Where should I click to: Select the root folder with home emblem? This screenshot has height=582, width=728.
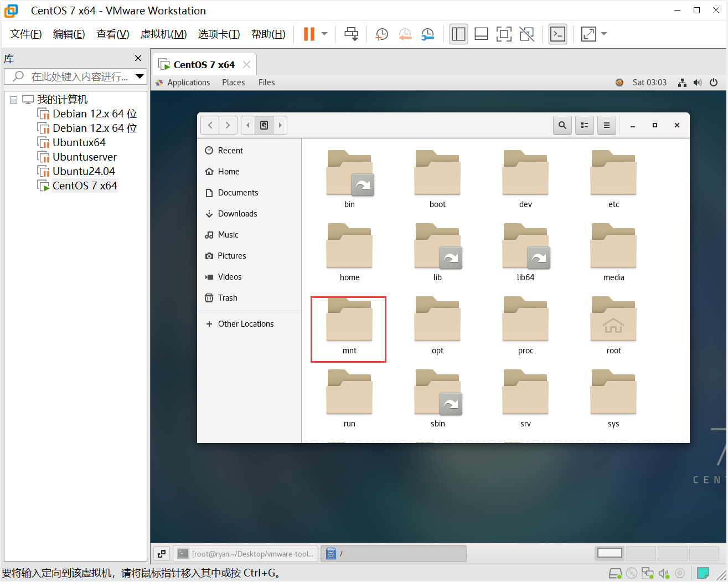pos(613,326)
